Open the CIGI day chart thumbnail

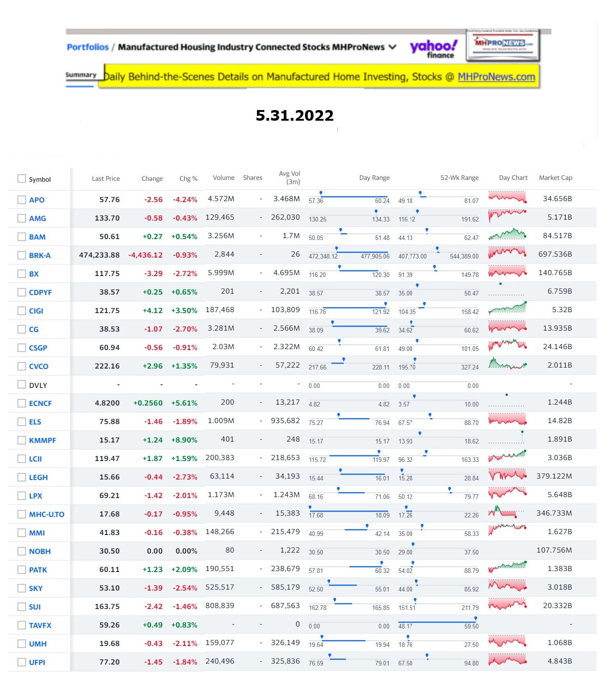point(507,308)
